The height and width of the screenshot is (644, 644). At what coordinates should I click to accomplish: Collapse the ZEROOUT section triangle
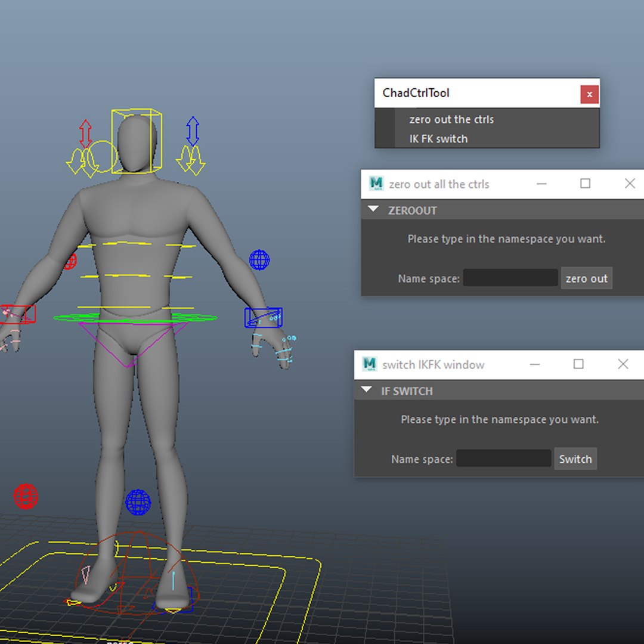click(x=373, y=209)
